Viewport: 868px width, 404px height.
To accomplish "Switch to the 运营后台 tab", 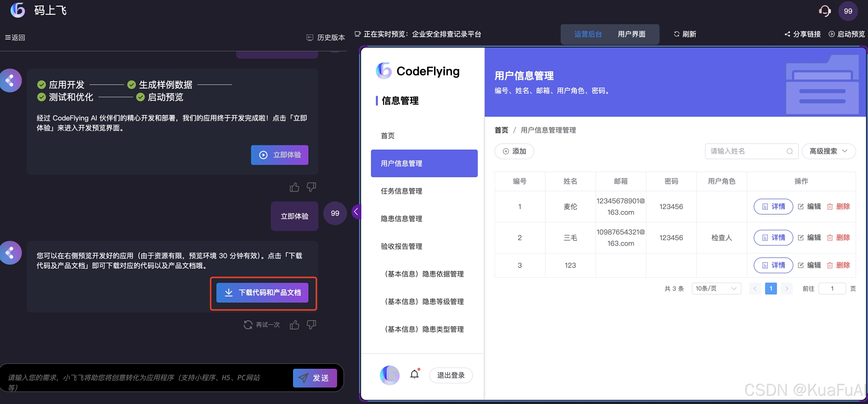I will (588, 34).
